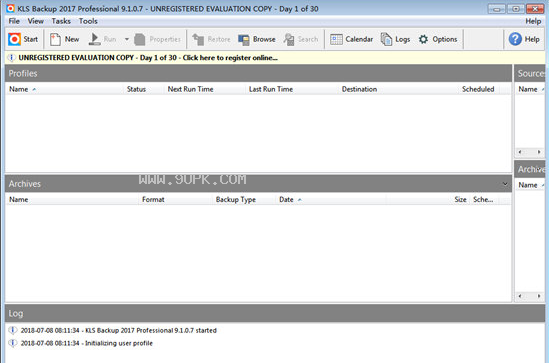Click Name header in right Archives panel
Image resolution: width=549 pixels, height=363 pixels.
pyautogui.click(x=528, y=185)
